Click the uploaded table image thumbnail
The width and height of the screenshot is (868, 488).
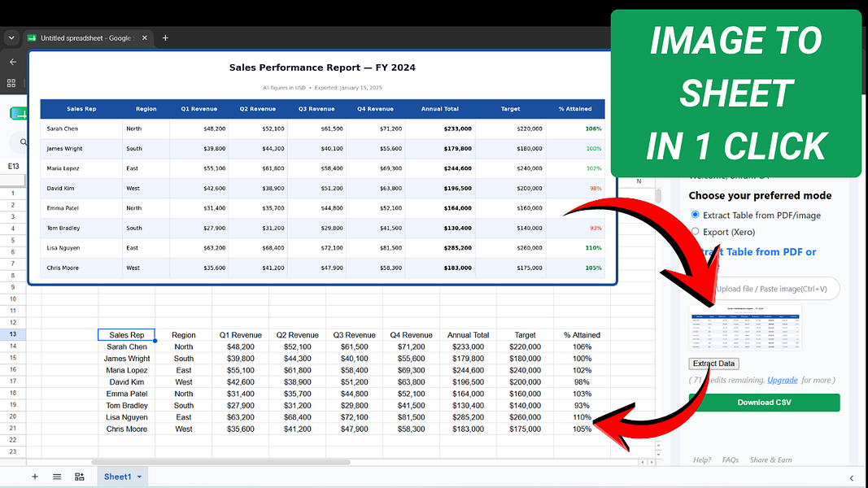tap(745, 328)
